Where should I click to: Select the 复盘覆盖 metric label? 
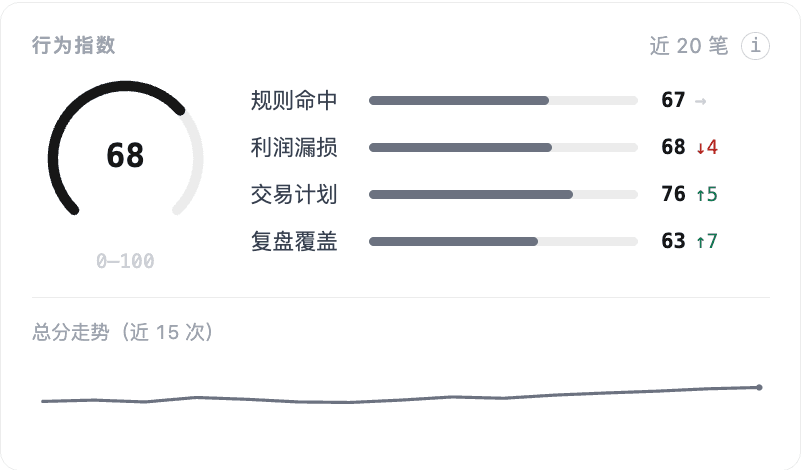tap(294, 241)
